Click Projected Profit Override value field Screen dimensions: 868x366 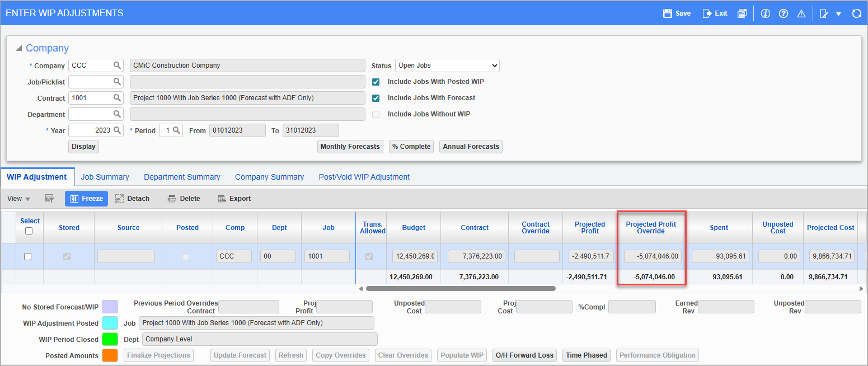click(x=653, y=256)
